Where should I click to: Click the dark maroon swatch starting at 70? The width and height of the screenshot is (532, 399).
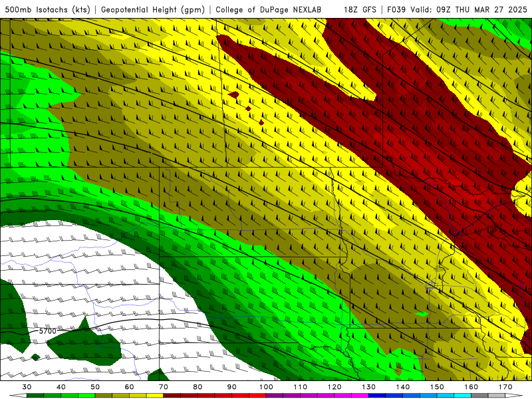point(172,396)
